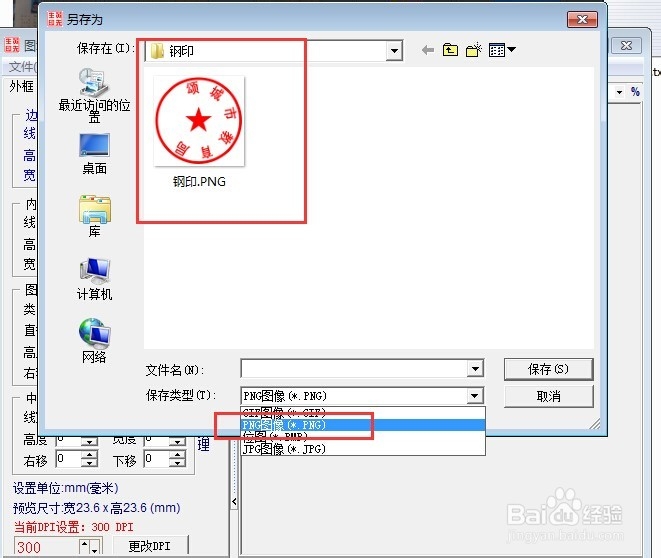This screenshot has width=661, height=558.
Task: Expand the 文件名 dropdown arrow
Action: coord(475,369)
